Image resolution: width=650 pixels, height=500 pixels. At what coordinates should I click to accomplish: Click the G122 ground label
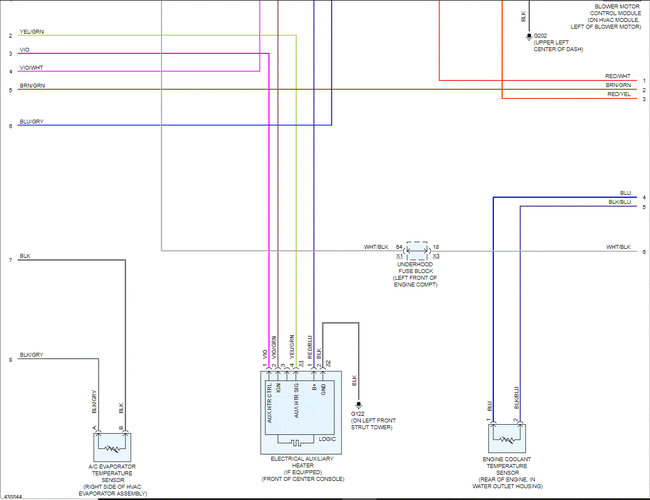[358, 414]
